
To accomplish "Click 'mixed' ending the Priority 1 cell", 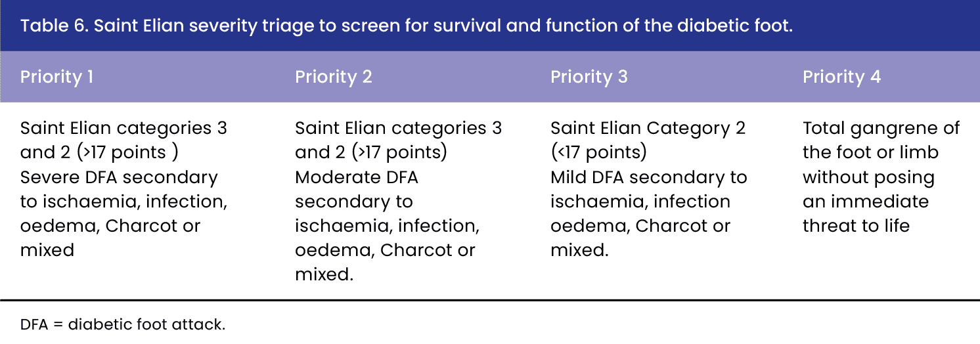I will coord(47,250).
